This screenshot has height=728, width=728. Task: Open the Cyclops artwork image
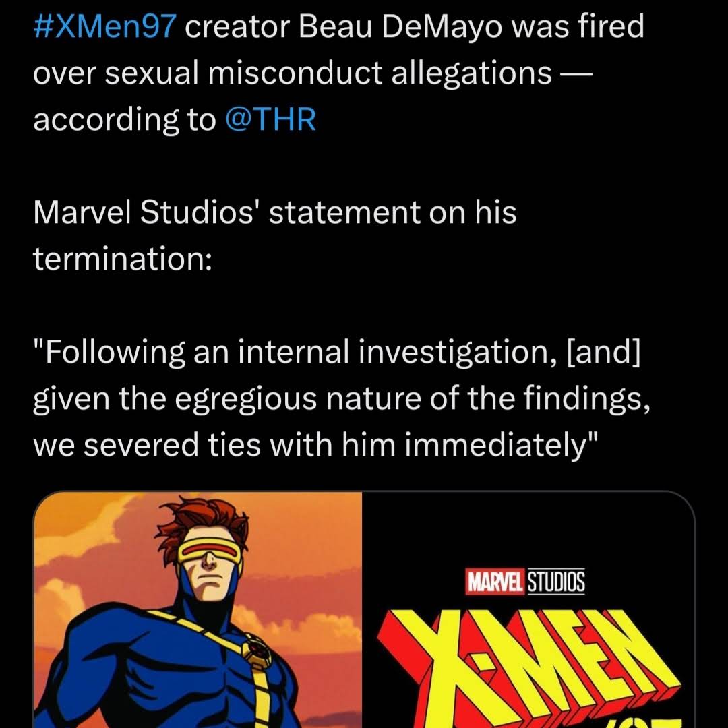(198, 610)
